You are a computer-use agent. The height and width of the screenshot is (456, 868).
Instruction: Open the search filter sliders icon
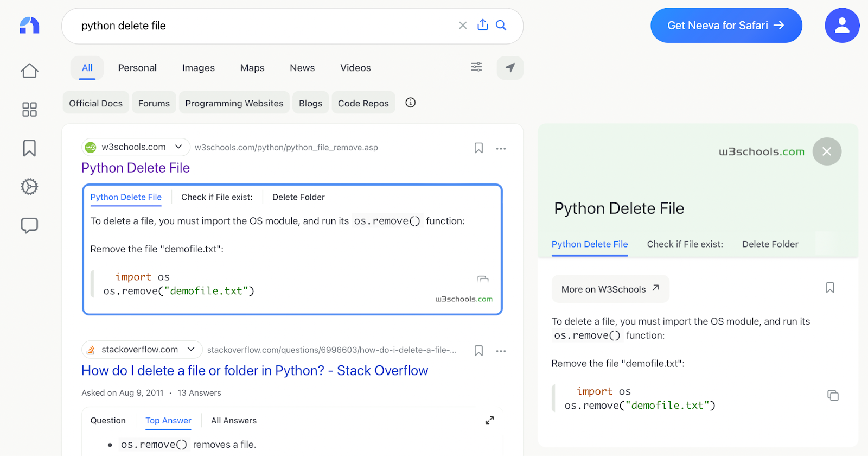point(476,67)
